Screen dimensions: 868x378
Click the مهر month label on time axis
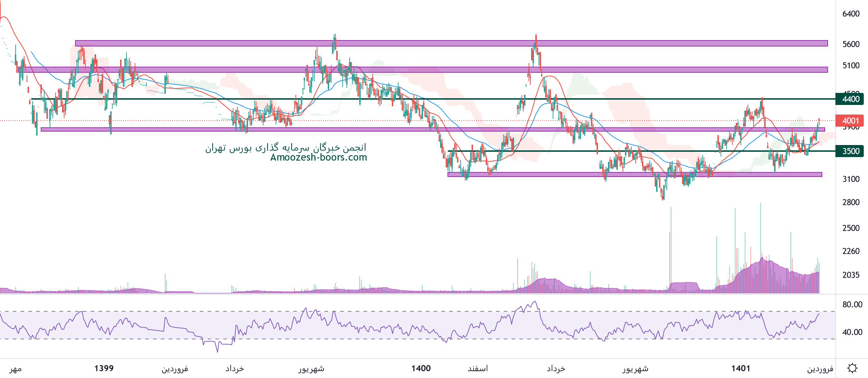click(x=16, y=369)
